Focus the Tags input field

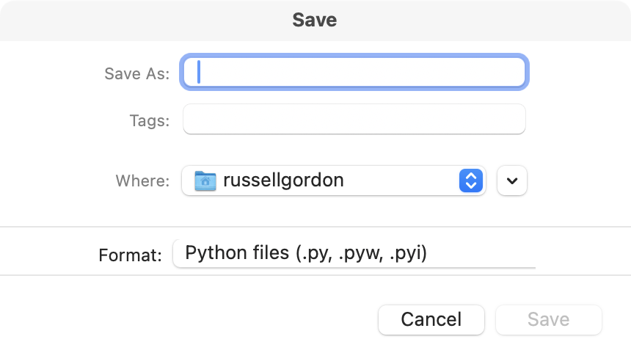pyautogui.click(x=354, y=120)
